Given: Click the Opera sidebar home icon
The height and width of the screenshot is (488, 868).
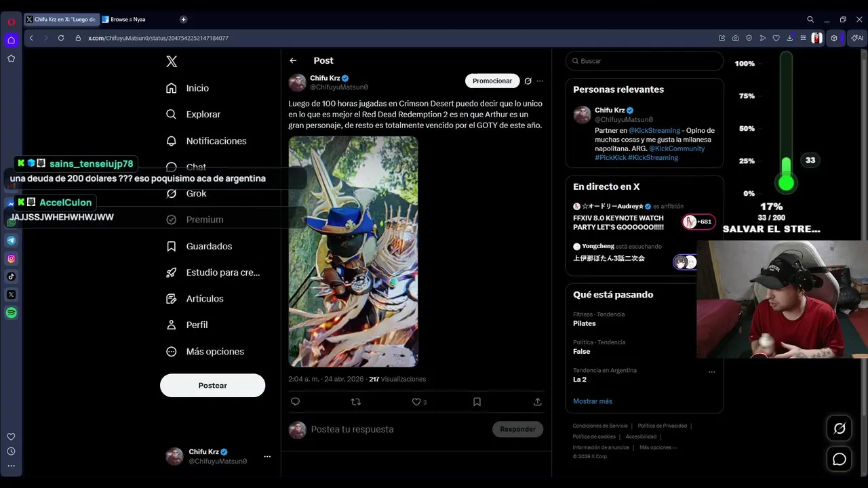Looking at the screenshot, I should [11, 41].
